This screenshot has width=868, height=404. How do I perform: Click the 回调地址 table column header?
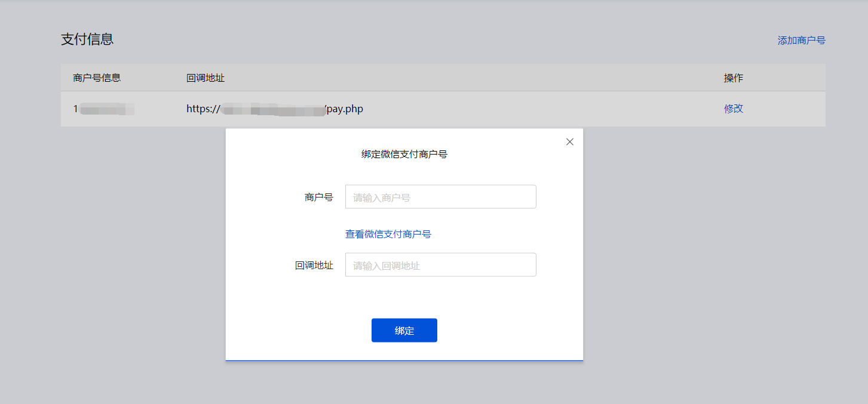pyautogui.click(x=206, y=78)
